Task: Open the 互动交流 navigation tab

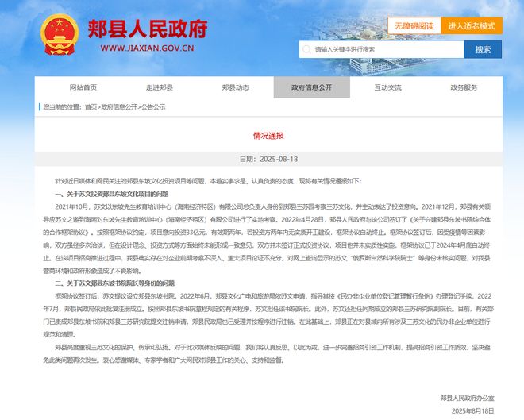Action: point(387,87)
